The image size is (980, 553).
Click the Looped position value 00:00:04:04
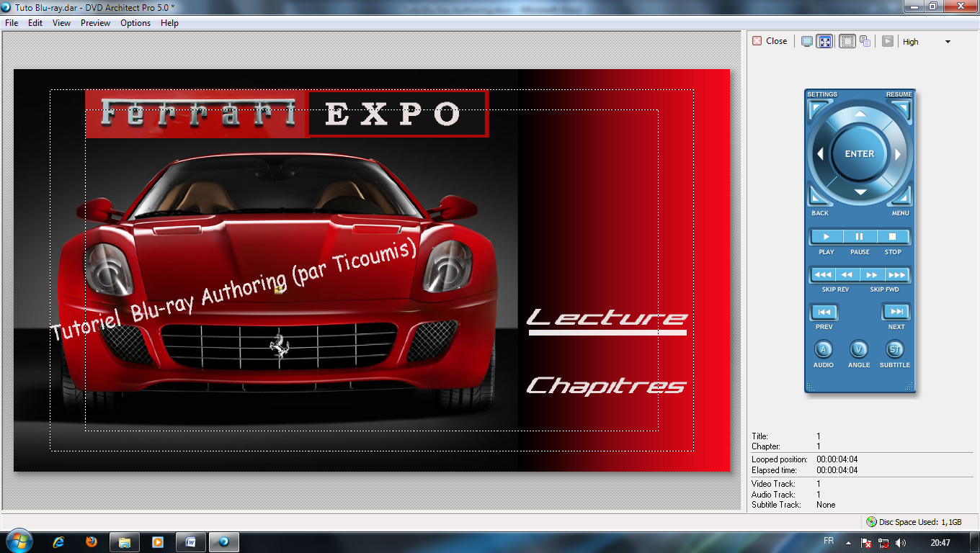click(x=837, y=459)
